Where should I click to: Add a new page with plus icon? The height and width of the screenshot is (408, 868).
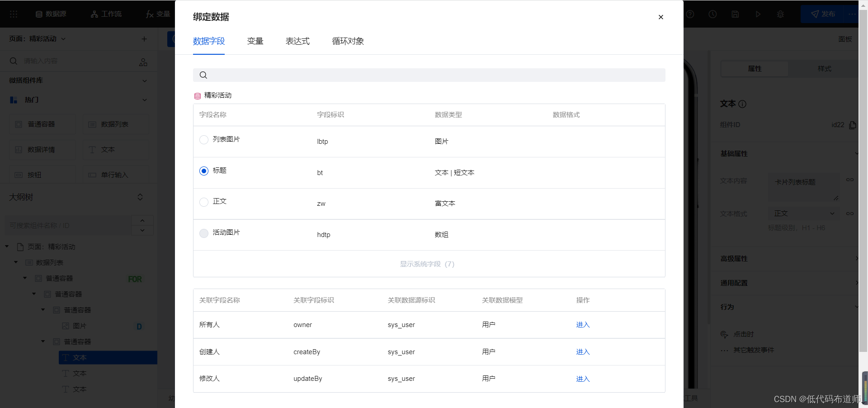pos(144,39)
